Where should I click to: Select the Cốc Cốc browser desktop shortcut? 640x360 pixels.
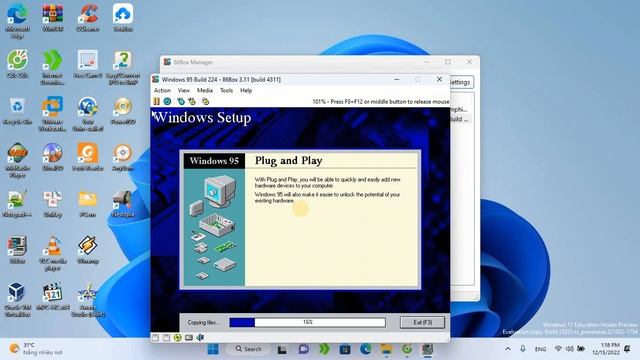click(x=17, y=64)
